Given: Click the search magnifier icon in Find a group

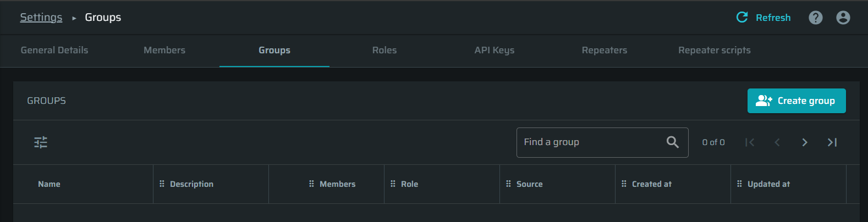Looking at the screenshot, I should point(672,142).
